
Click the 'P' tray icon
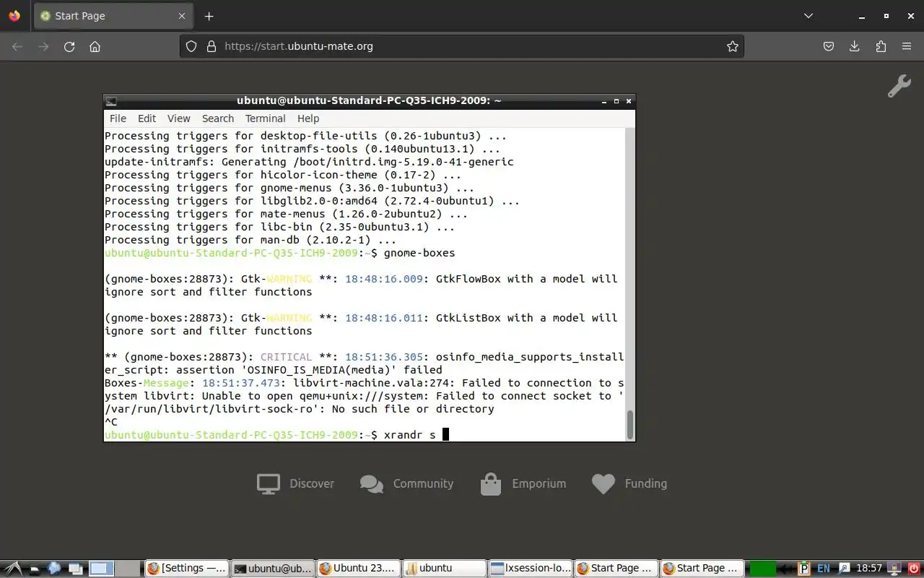[803, 569]
